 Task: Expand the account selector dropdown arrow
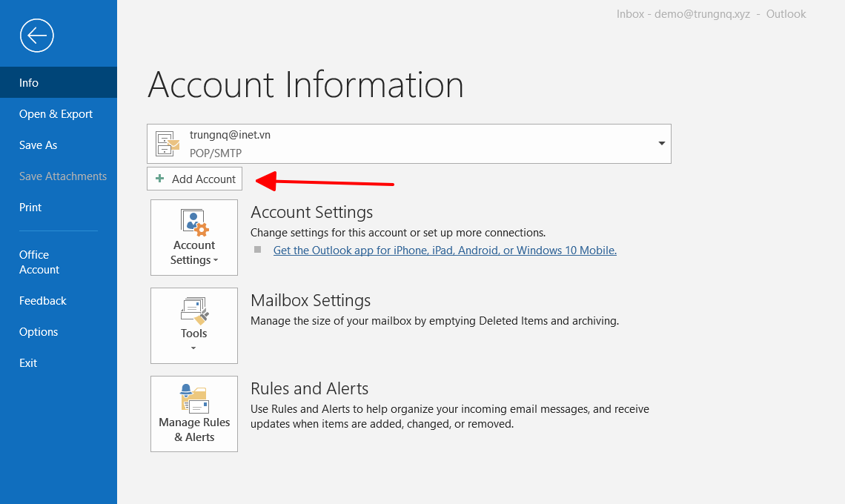(661, 143)
